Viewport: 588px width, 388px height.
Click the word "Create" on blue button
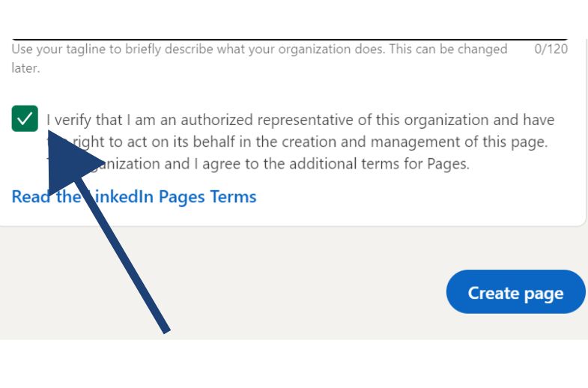(x=494, y=292)
